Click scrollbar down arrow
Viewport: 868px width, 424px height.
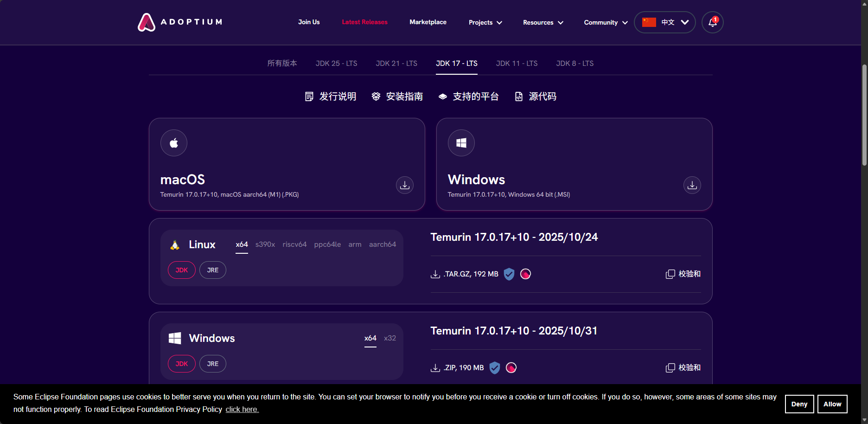tap(864, 420)
